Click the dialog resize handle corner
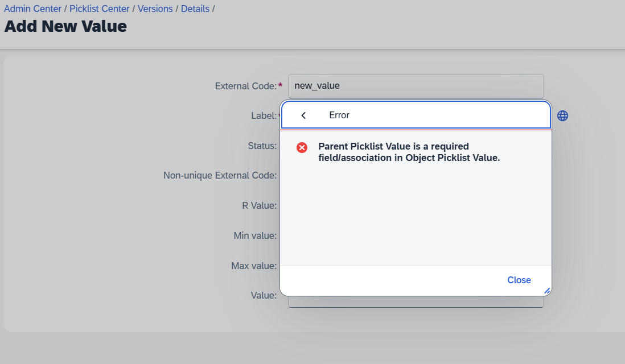Screen dimensions: 625x364 547,291
